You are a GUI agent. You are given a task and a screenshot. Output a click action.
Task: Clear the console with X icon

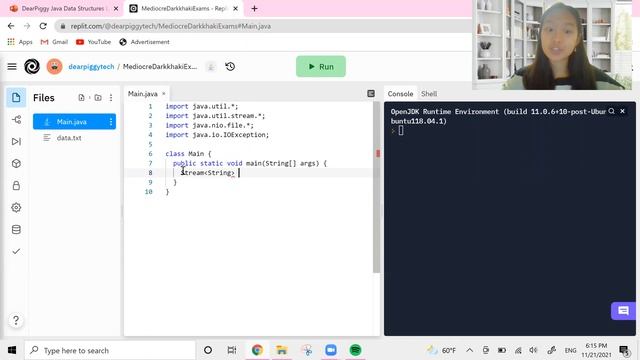(x=622, y=111)
